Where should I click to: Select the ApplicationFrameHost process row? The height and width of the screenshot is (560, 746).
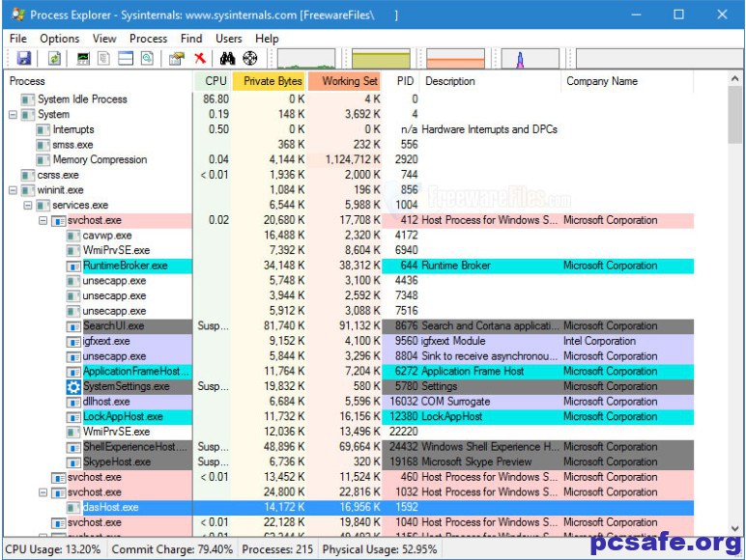(x=349, y=372)
